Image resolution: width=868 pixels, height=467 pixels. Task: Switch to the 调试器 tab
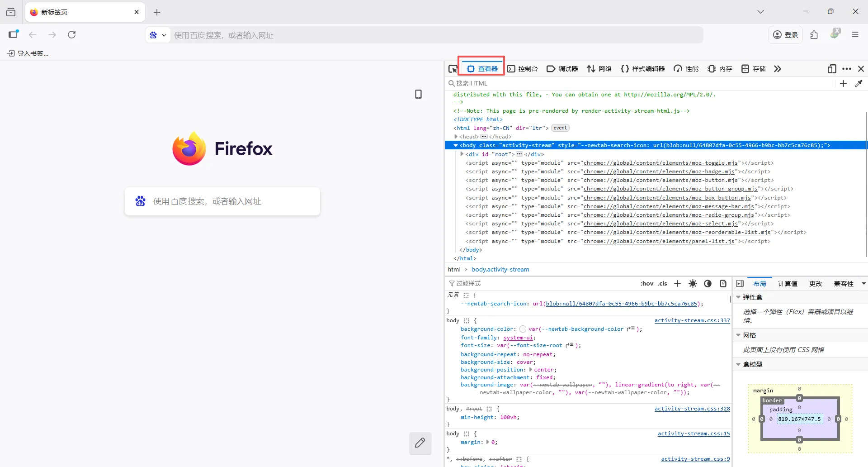tap(562, 69)
